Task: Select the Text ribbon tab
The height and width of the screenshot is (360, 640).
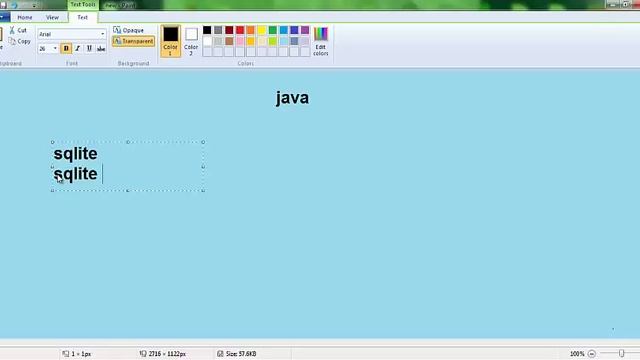Action: point(82,18)
